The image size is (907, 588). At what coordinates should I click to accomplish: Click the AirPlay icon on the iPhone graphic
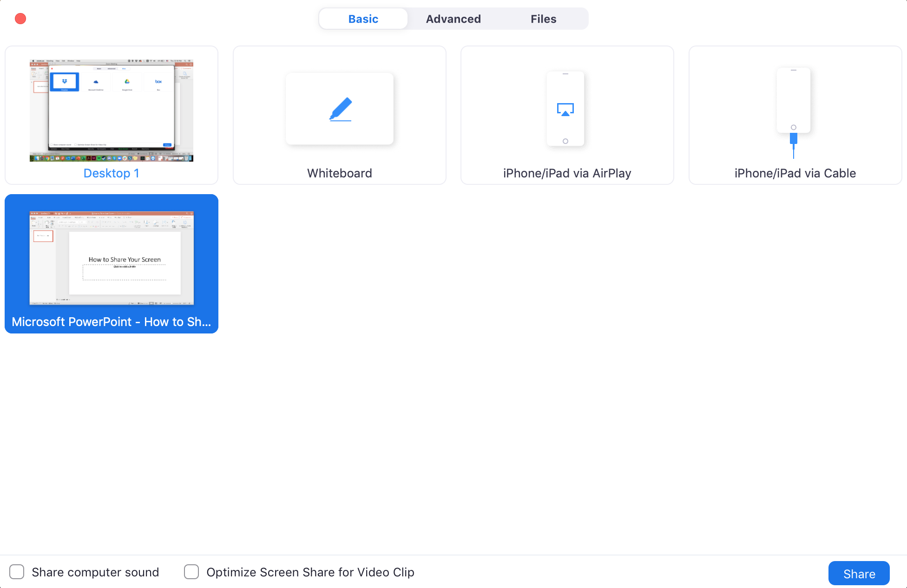coord(565,110)
